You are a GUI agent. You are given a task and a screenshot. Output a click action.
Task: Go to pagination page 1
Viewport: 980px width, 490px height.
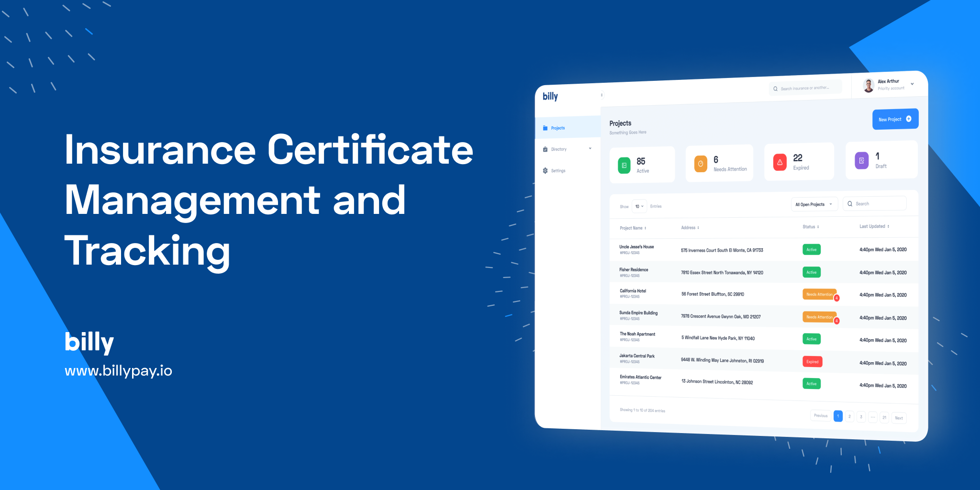click(x=838, y=416)
